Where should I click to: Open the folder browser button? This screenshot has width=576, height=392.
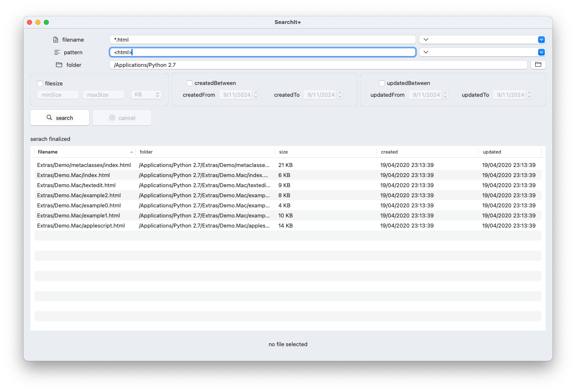[538, 64]
